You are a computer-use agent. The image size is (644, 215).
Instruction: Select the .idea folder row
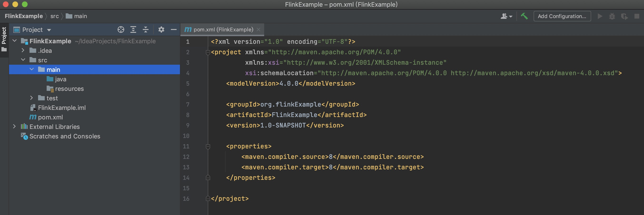[x=94, y=50]
